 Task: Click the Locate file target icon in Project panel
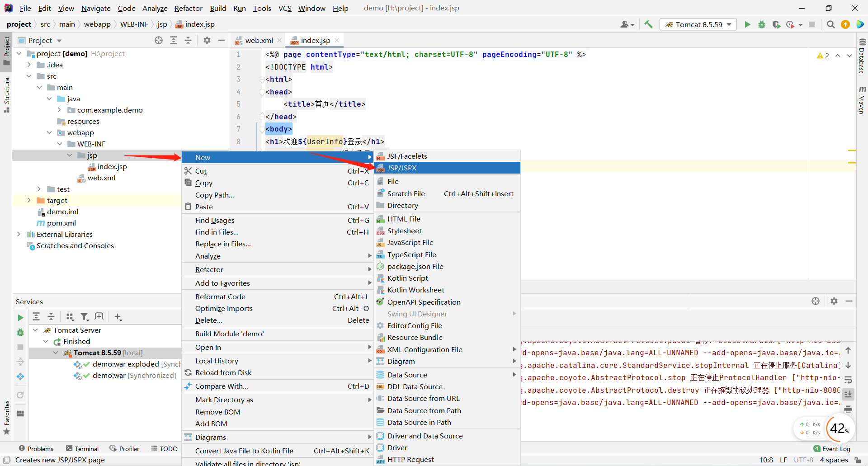[x=159, y=40]
